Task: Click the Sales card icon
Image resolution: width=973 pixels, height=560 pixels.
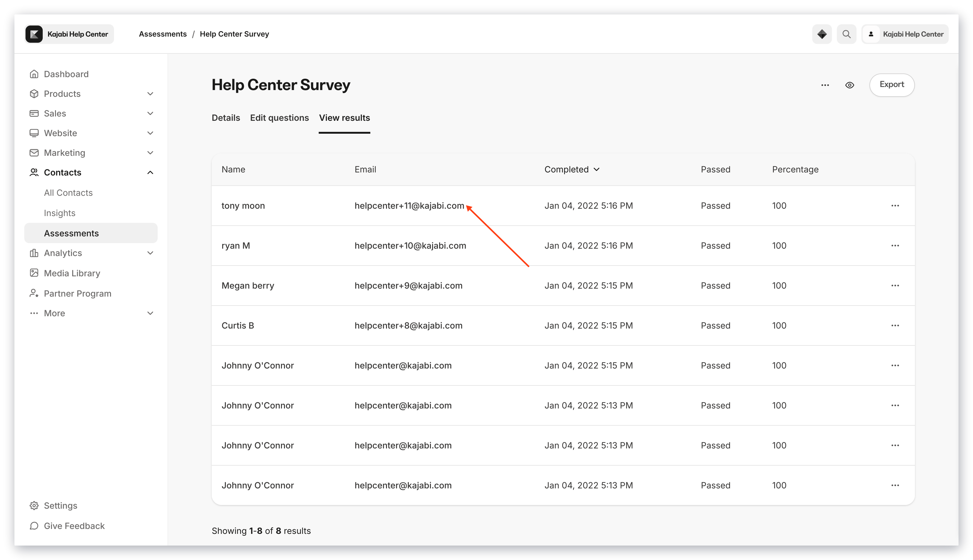Action: (34, 113)
